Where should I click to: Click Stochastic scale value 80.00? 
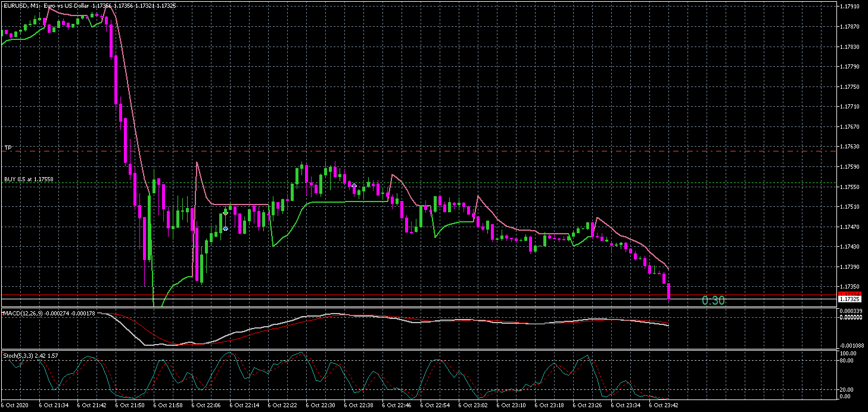[847, 361]
